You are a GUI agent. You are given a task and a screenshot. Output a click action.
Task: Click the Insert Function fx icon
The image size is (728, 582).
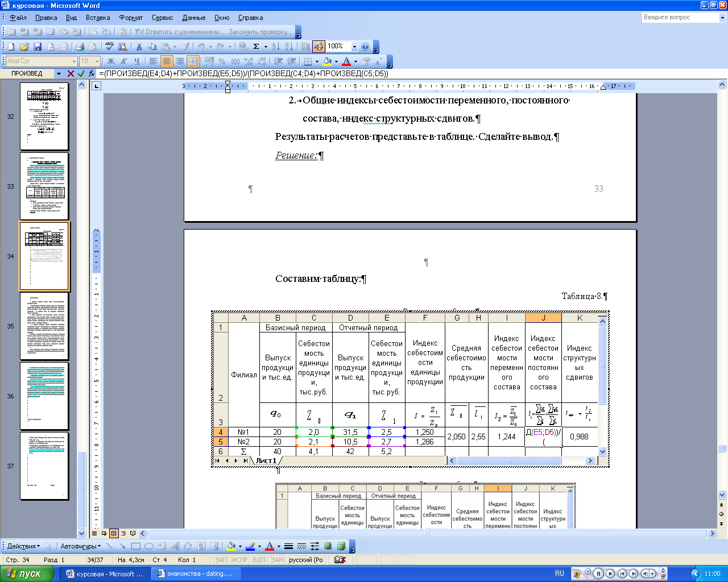tap(92, 73)
